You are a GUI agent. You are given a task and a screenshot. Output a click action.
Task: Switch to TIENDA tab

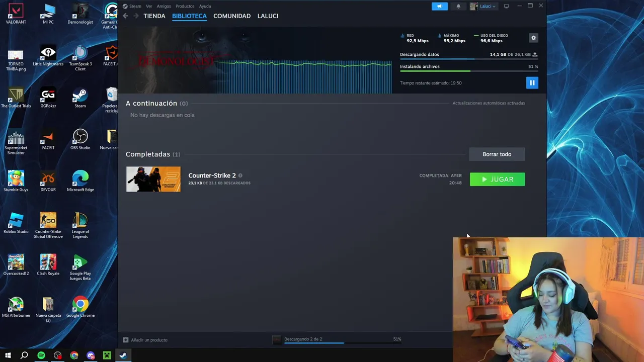click(x=154, y=16)
